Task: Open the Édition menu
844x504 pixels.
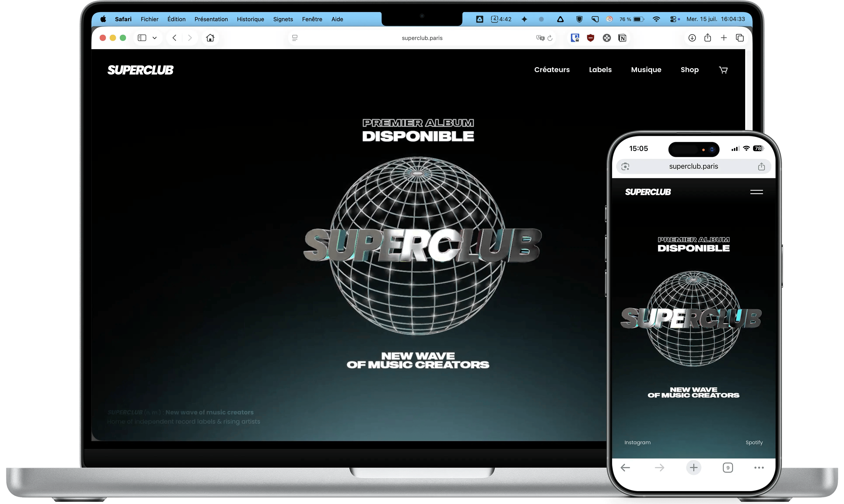Action: 176,19
